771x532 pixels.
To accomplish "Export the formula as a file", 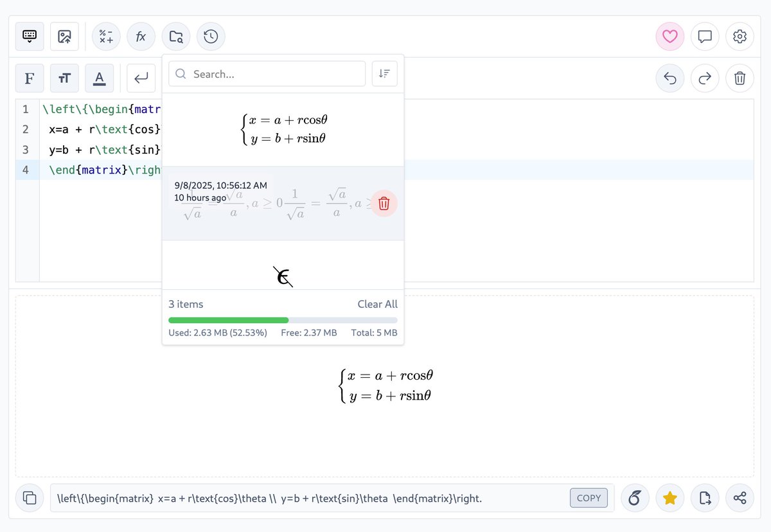I will click(705, 498).
